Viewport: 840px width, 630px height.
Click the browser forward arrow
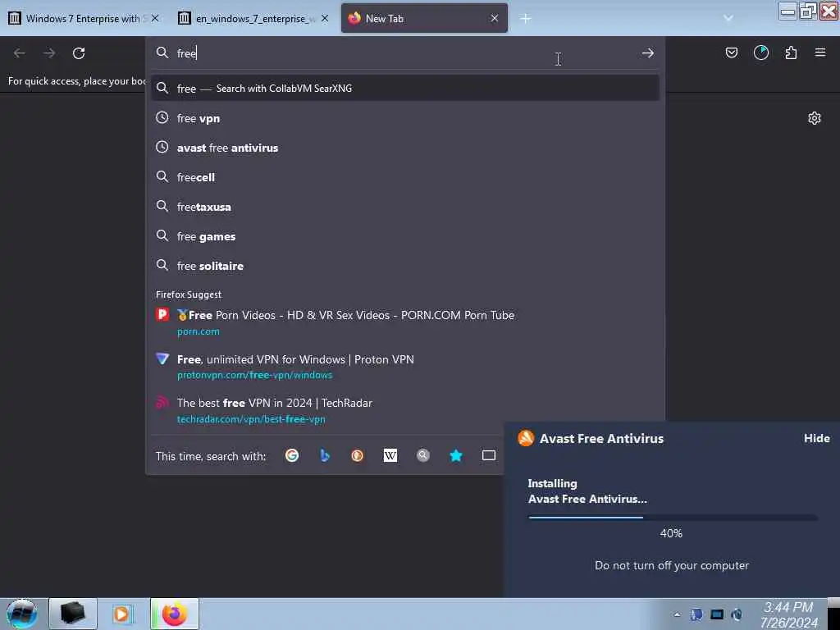[49, 53]
